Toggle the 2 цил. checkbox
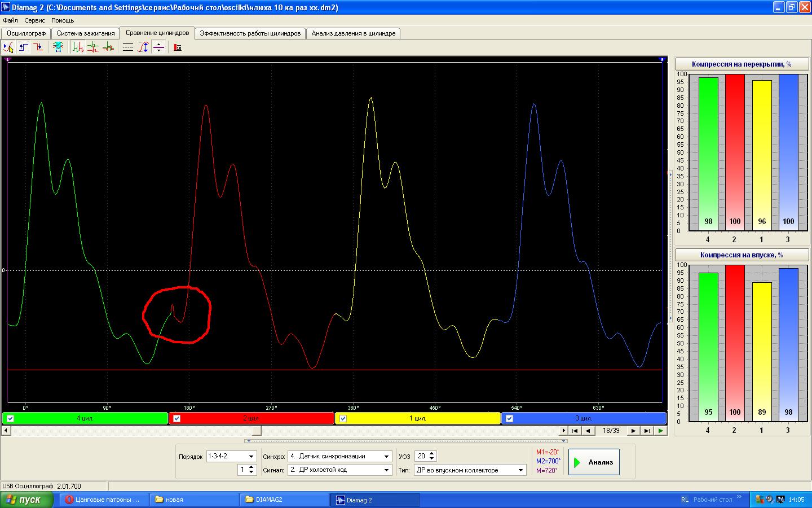812x508 pixels. click(x=176, y=418)
